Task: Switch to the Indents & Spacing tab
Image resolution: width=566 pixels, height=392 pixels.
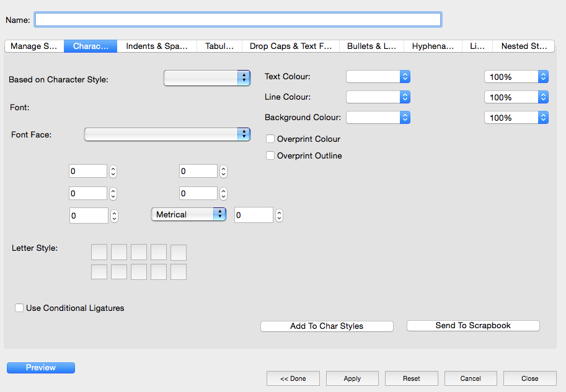Action: coord(157,46)
